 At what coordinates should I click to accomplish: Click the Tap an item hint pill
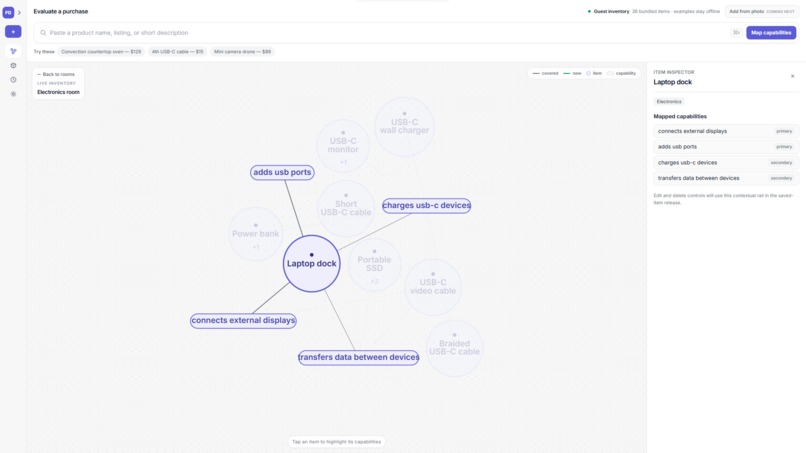pos(336,442)
